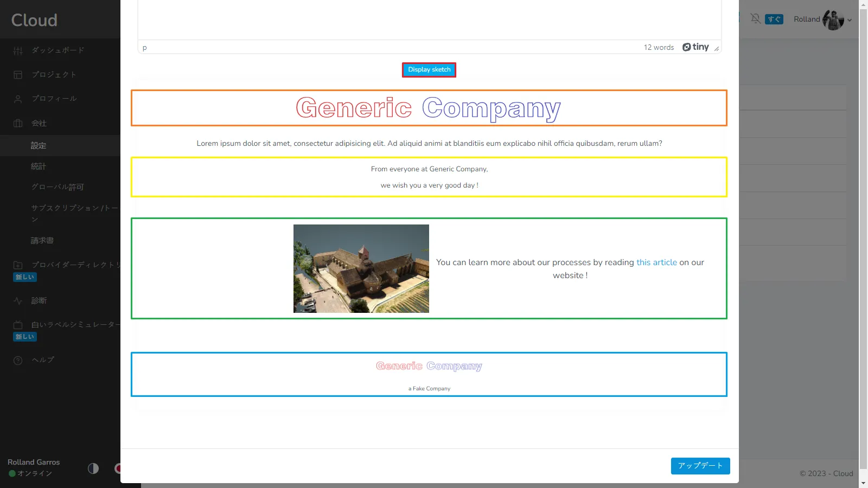Click the 会社 briefcase icon
The width and height of the screenshot is (868, 488).
click(x=18, y=124)
